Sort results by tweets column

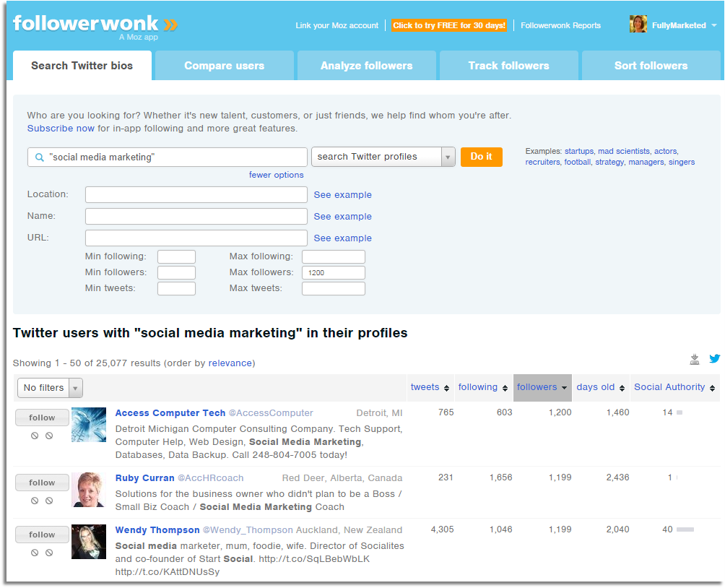pos(430,387)
